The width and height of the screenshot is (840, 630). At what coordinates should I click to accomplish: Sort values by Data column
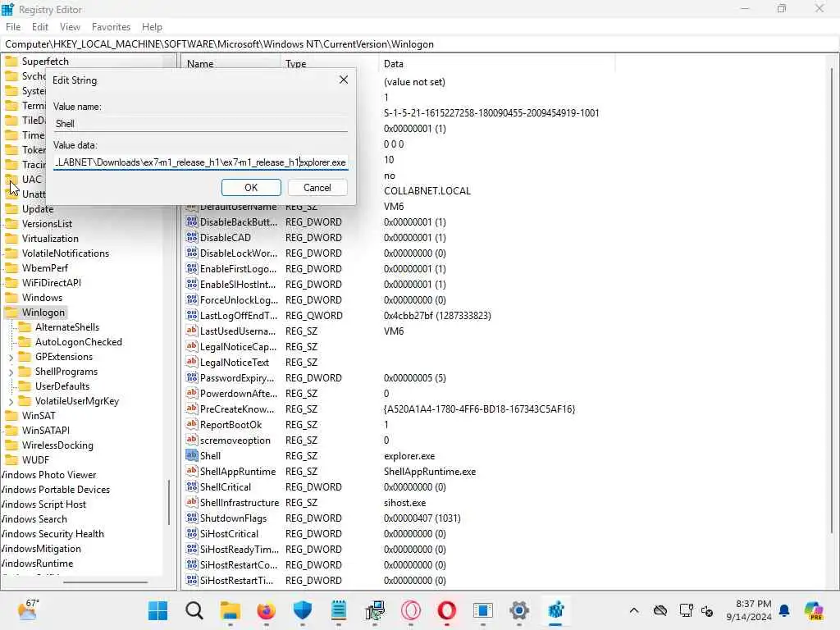[496, 64]
